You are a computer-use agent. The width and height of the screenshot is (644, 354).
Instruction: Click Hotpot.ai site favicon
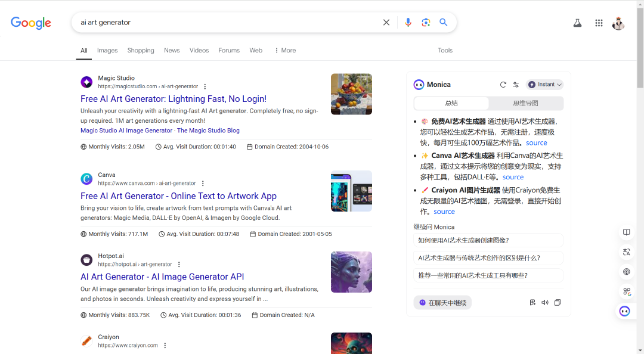(86, 260)
